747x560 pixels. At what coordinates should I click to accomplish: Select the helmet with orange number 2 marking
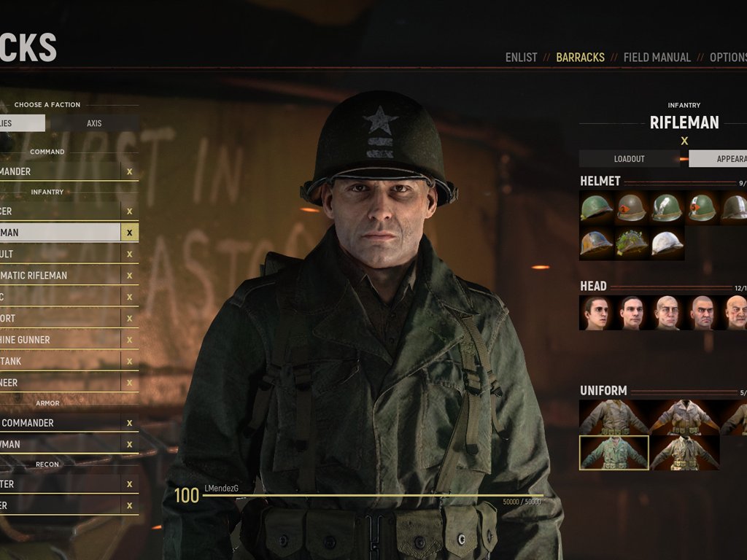(x=631, y=208)
